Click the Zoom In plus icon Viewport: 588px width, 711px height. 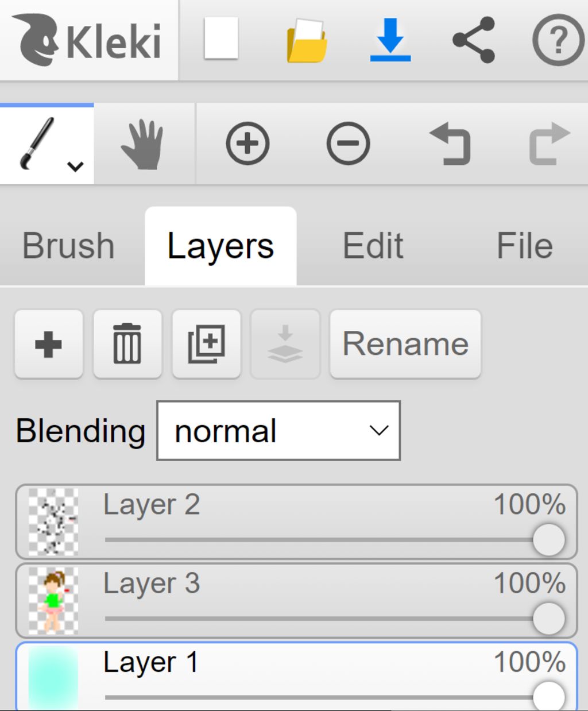click(x=247, y=144)
